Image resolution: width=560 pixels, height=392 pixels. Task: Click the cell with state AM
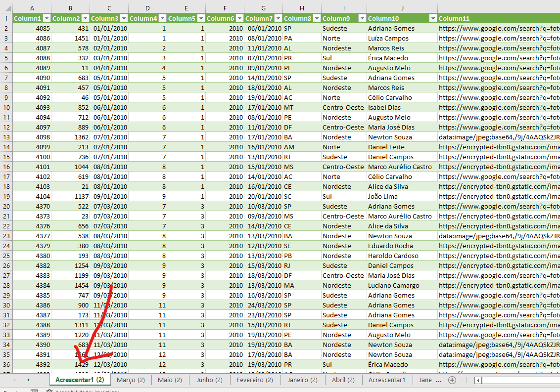pyautogui.click(x=302, y=147)
